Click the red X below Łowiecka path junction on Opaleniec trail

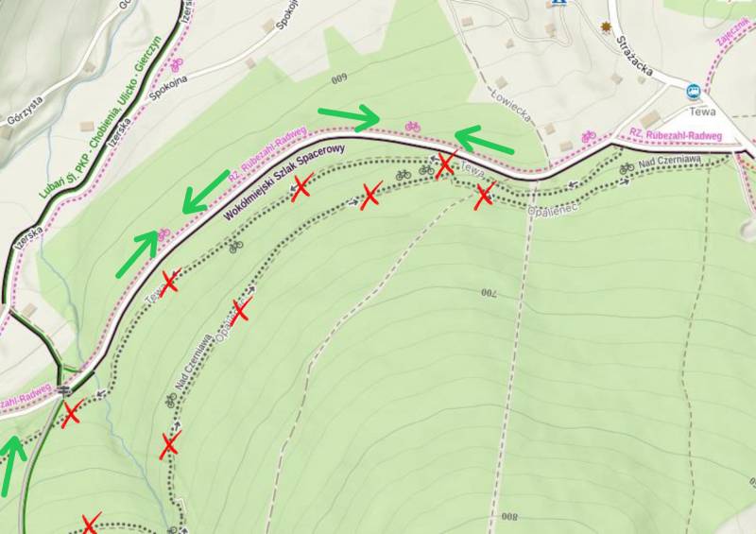(484, 196)
